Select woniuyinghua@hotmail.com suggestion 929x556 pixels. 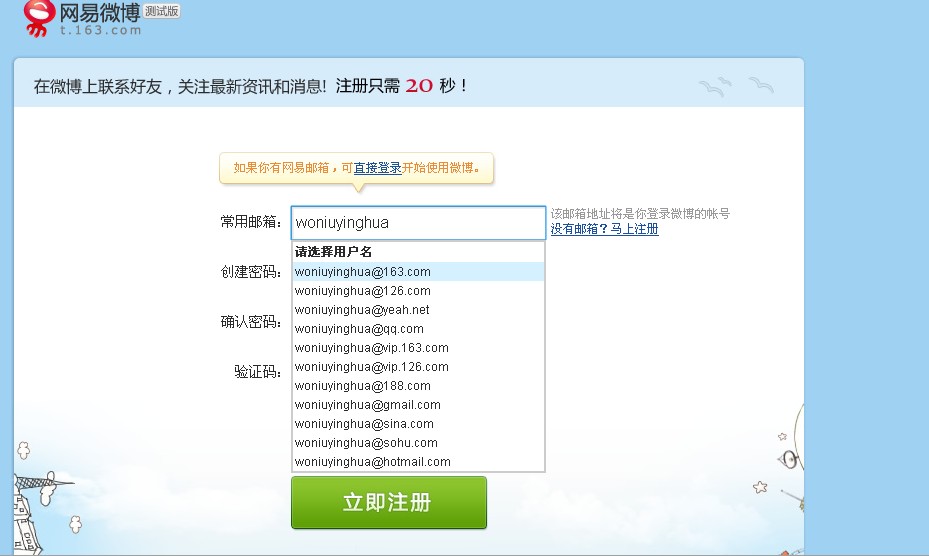tap(418, 461)
